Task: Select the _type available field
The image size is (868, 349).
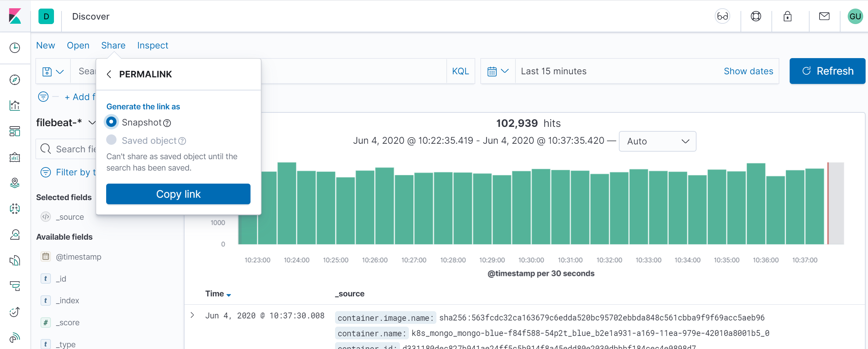Action: click(x=66, y=344)
